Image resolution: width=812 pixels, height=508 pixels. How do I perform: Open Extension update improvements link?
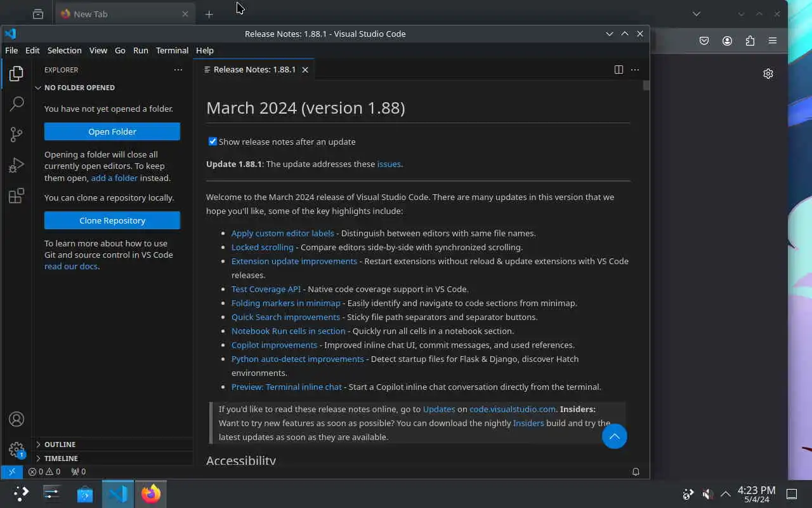tap(294, 261)
